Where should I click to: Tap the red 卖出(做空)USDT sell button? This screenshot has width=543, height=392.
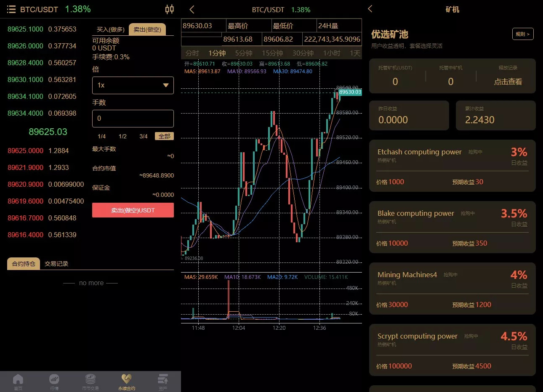[x=133, y=210]
